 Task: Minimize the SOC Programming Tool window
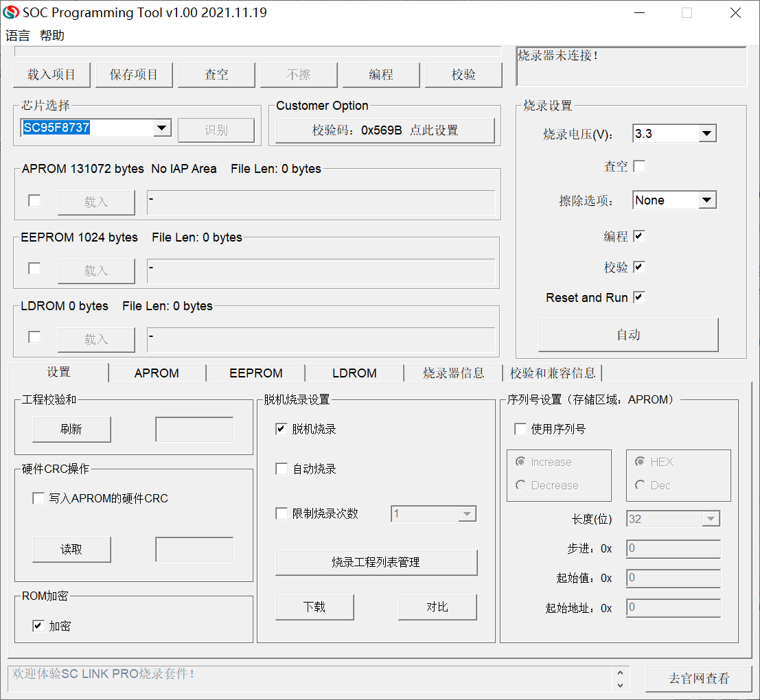click(x=640, y=12)
